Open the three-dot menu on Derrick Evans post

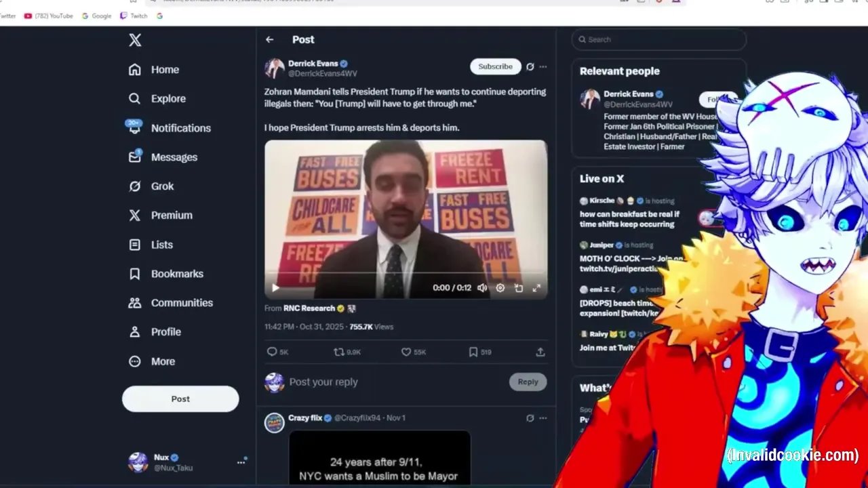click(x=542, y=67)
